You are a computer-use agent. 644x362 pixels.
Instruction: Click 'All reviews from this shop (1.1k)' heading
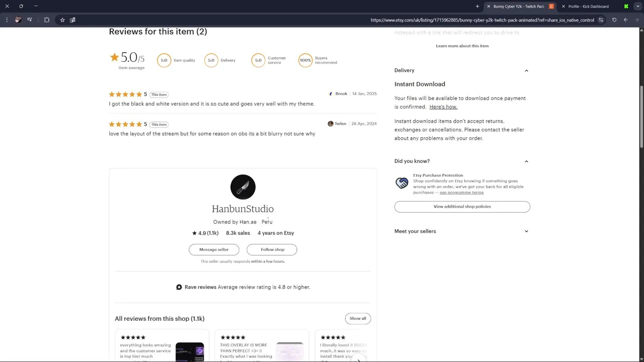click(x=159, y=319)
